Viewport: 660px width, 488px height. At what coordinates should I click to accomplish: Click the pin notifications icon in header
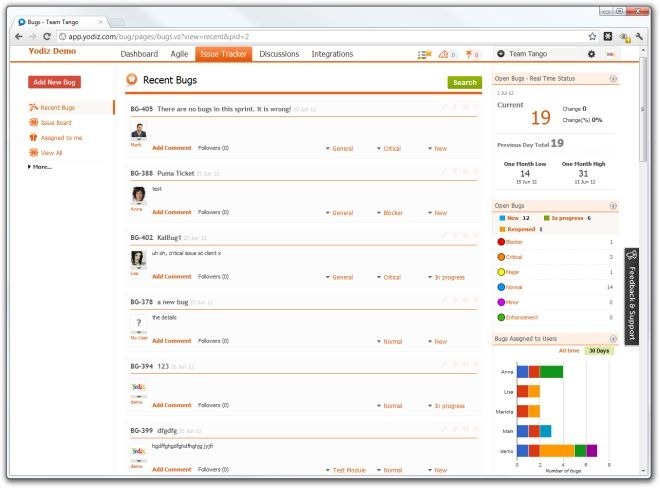coord(468,54)
